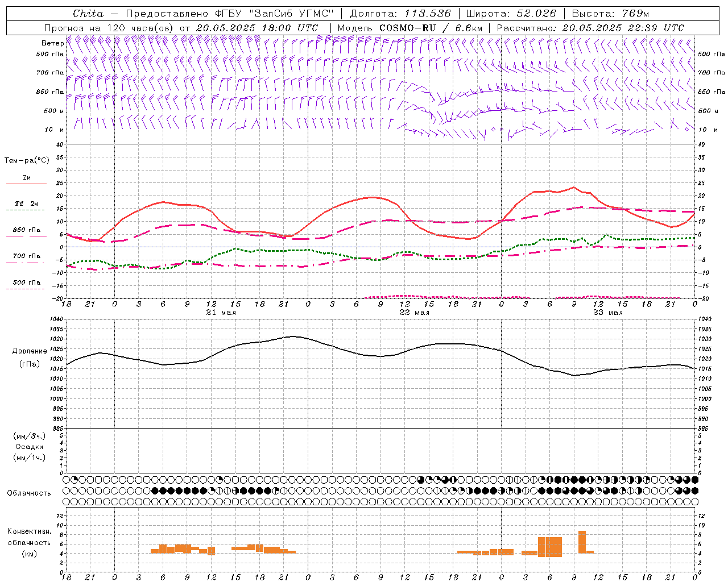Select the Долгота 113.536 header field
Viewport: 728px width, 582px height.
400,14
